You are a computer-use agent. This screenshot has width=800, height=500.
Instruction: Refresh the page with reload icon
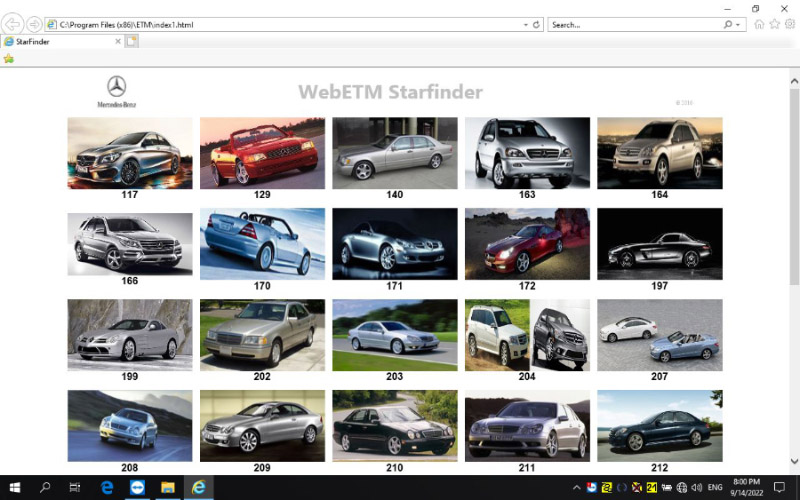click(x=536, y=24)
